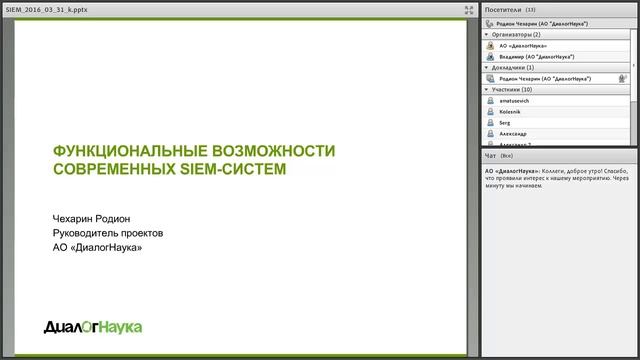Select presenter Родион Чехарин in Докладчики
This screenshot has width=640, height=360.
(x=556, y=78)
